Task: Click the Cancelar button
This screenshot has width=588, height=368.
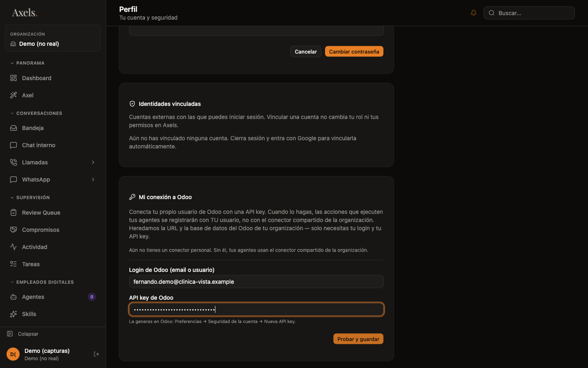Action: pos(306,52)
